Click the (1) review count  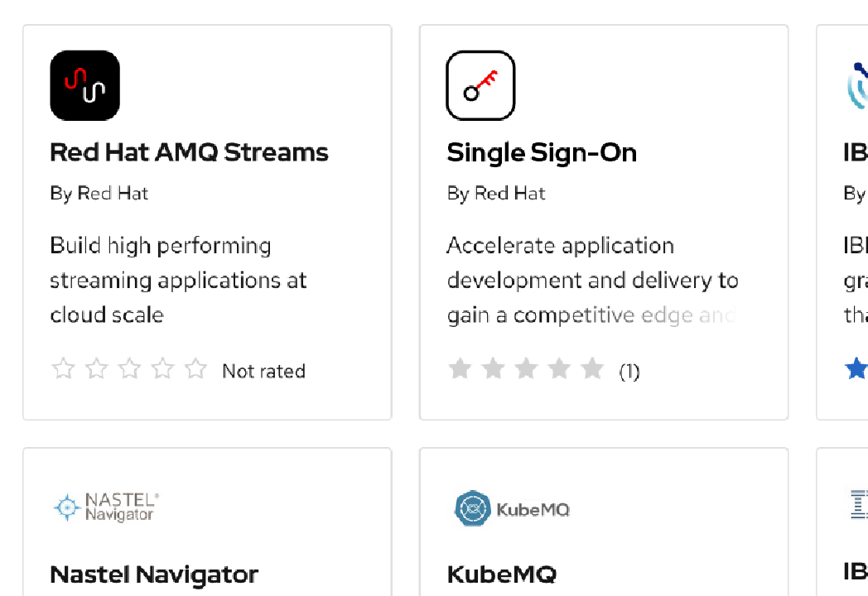point(629,372)
